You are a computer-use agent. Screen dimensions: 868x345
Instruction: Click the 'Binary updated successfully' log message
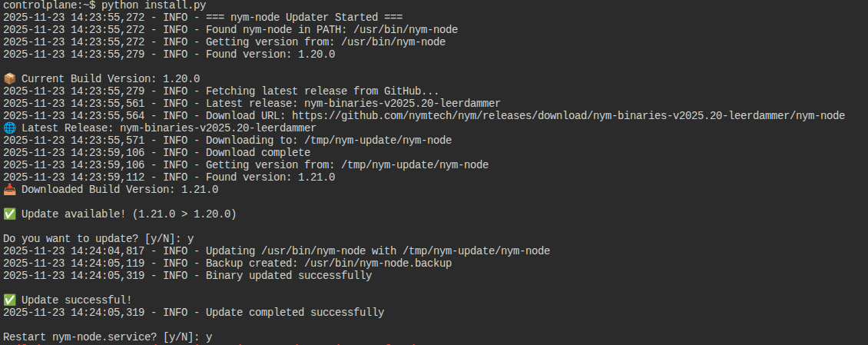pyautogui.click(x=289, y=275)
